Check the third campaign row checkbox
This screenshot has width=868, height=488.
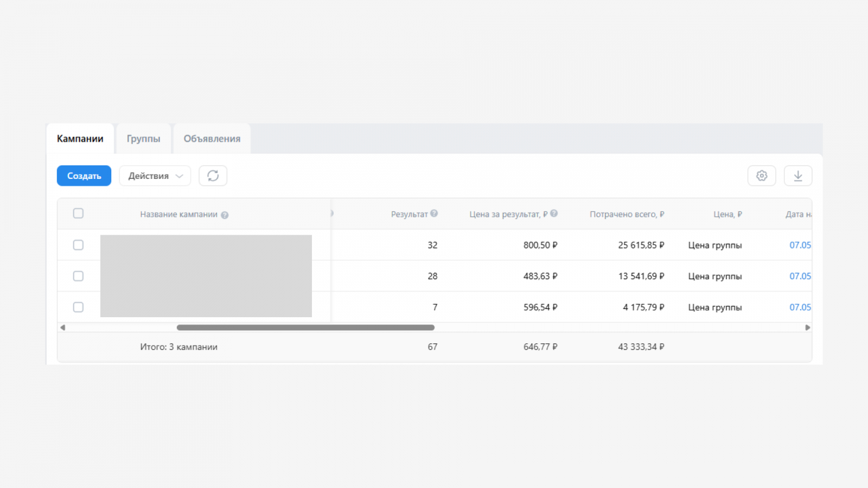[78, 307]
